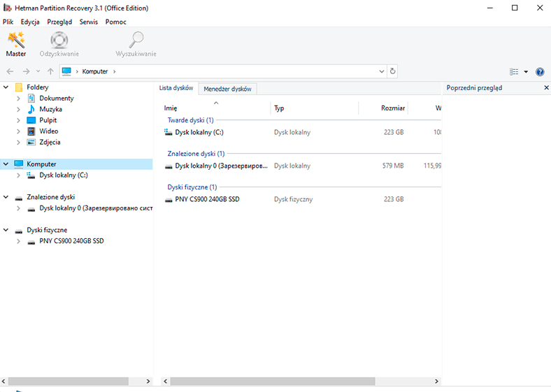The height and width of the screenshot is (392, 551).
Task: Click the disk list horizontal scrollbar
Action: pos(273,381)
